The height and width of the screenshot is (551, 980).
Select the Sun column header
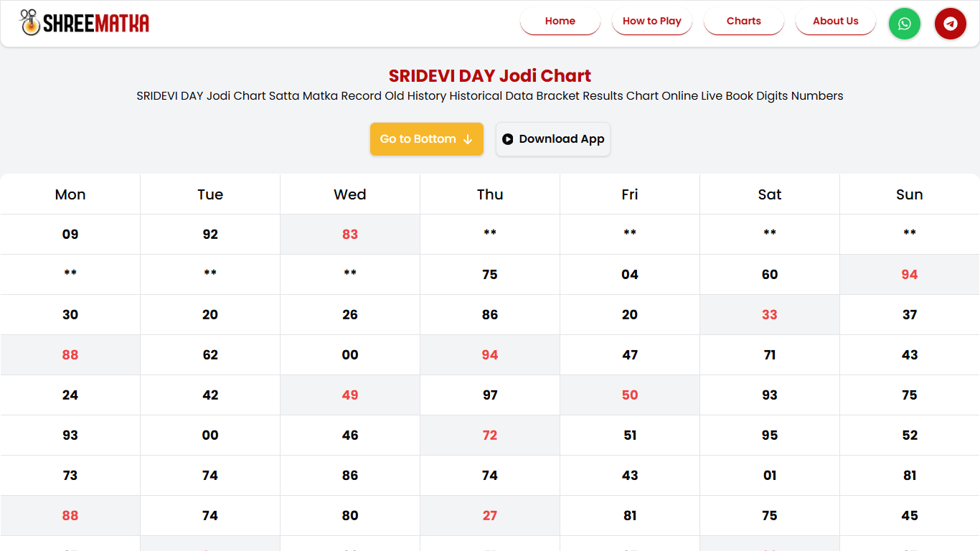(909, 194)
